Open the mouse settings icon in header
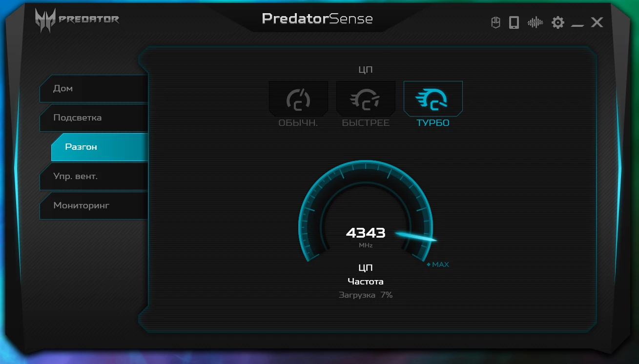The image size is (639, 364). (x=495, y=22)
